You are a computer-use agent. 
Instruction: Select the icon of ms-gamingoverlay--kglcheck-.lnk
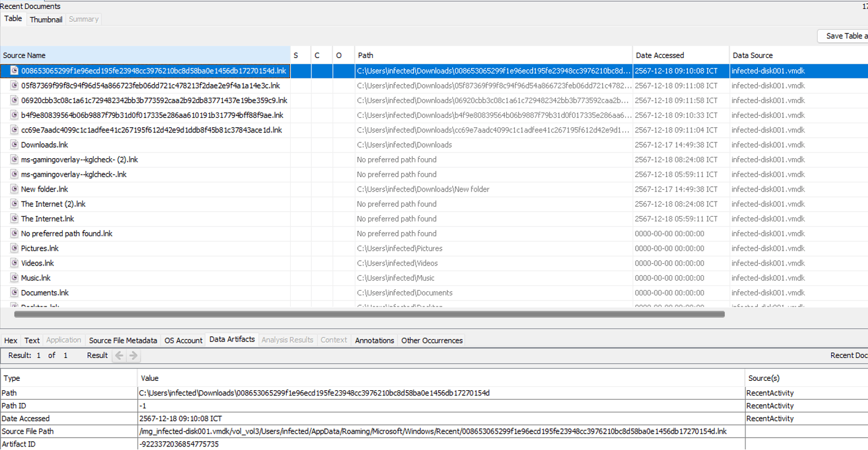pos(15,175)
